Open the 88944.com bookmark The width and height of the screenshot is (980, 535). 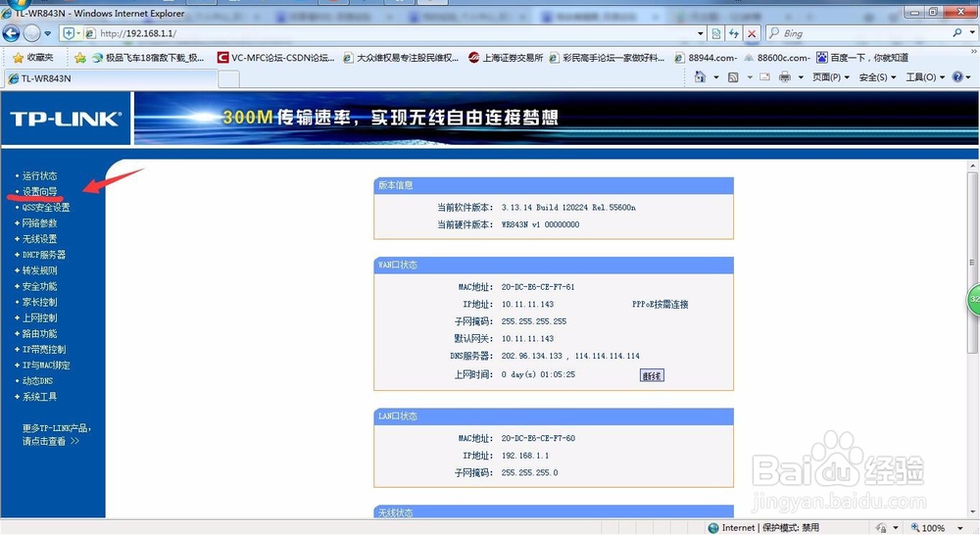click(x=707, y=58)
